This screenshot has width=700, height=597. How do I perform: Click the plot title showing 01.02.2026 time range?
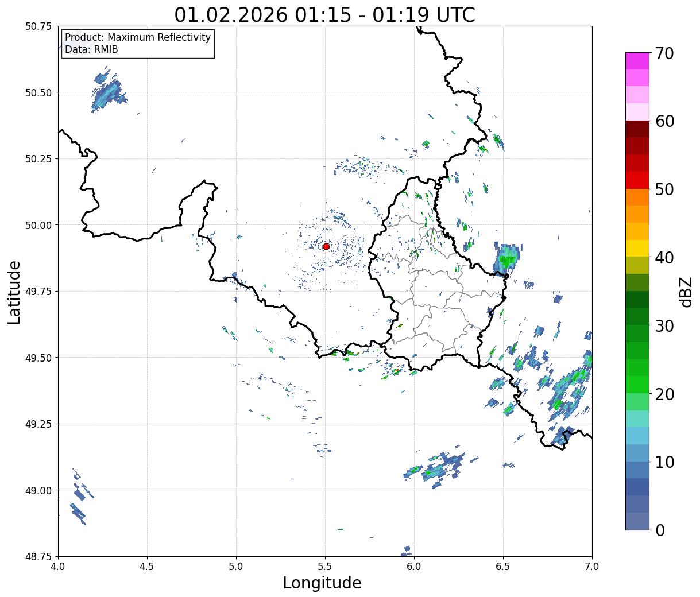pos(325,14)
